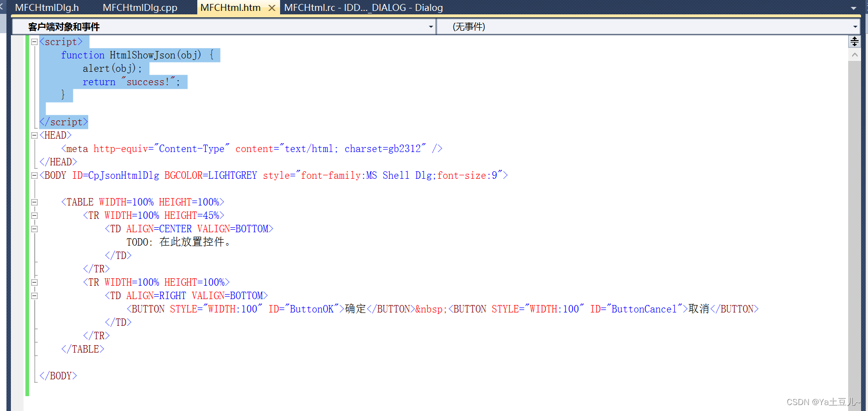Collapse the HEAD block
This screenshot has width=868, height=411.
pyautogui.click(x=34, y=136)
